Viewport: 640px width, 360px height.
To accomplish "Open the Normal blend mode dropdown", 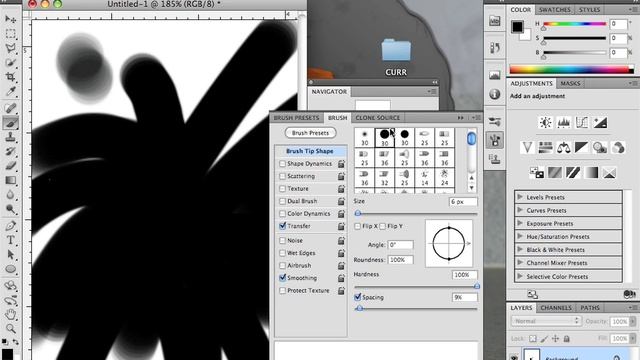I will click(x=546, y=321).
